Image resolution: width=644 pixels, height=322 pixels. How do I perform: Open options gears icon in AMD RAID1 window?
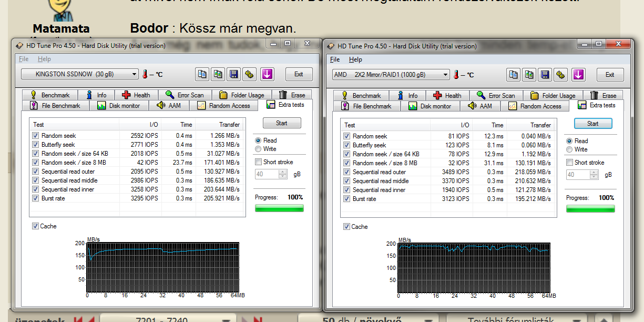click(561, 75)
